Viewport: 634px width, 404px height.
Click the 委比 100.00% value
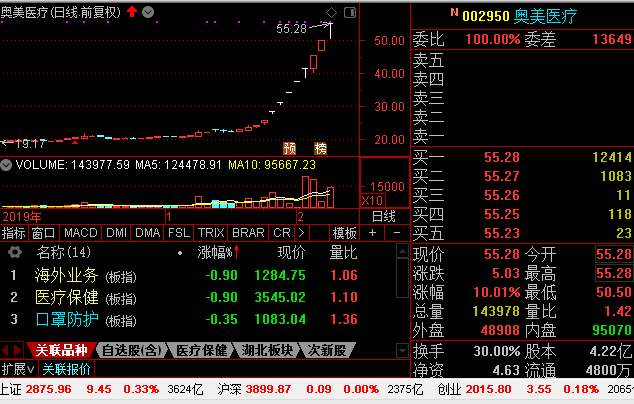(492, 39)
